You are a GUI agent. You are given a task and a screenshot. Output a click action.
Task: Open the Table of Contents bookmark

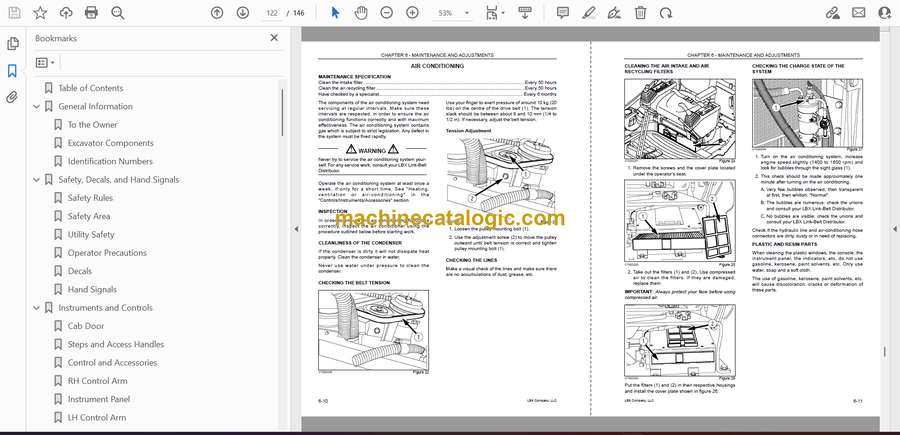click(90, 88)
